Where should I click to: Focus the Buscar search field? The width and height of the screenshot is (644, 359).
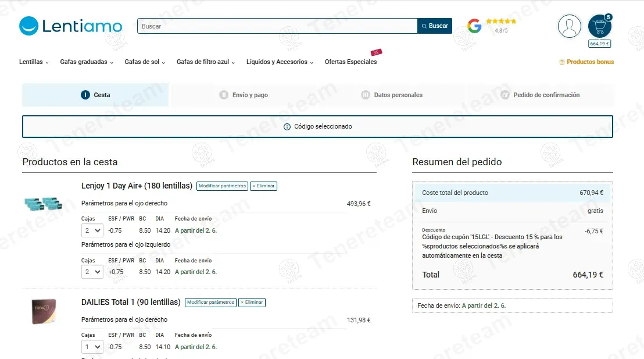point(277,26)
